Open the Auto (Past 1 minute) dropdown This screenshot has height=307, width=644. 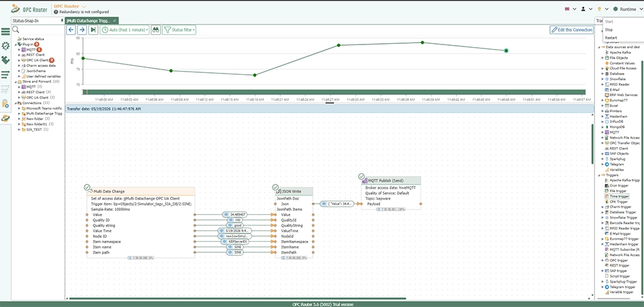[124, 30]
